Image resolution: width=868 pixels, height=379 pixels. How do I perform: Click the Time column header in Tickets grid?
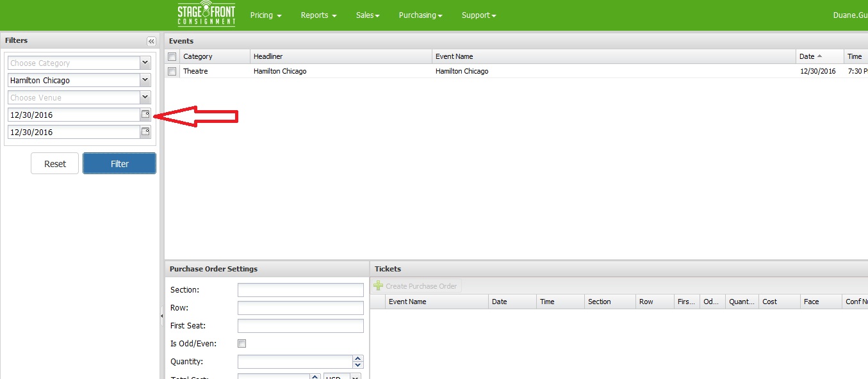pyautogui.click(x=561, y=302)
